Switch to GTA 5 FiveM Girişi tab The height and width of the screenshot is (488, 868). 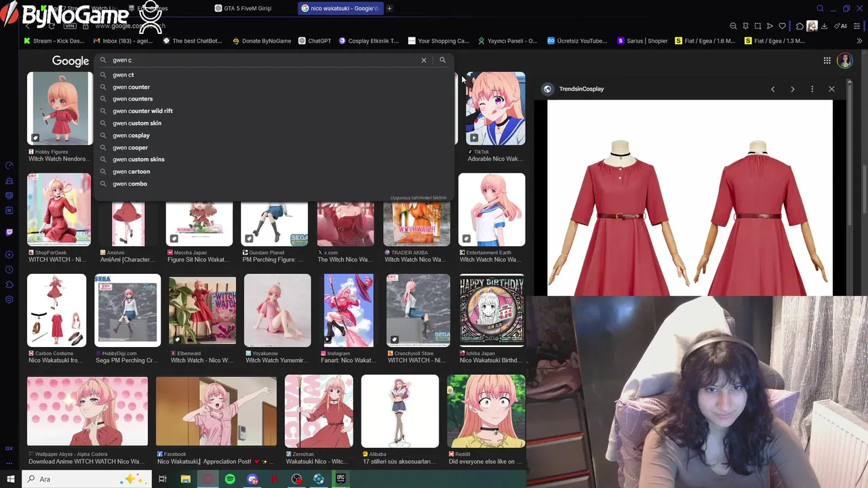point(252,8)
